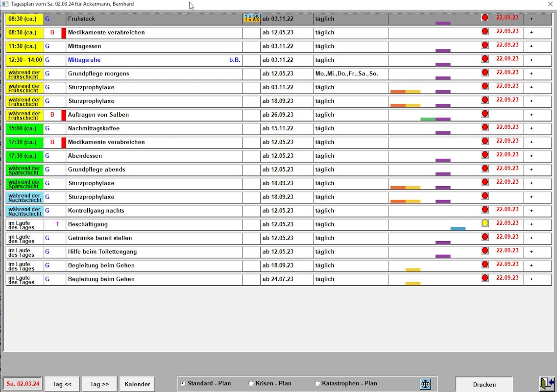Go to previous day with Tag <<
Viewport: 557px width, 392px height.
[62, 384]
